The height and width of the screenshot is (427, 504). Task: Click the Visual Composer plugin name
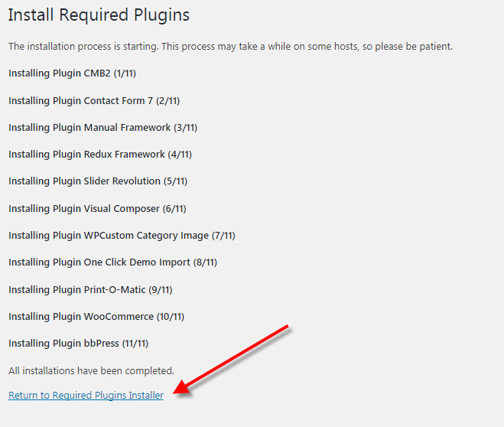pyautogui.click(x=122, y=208)
